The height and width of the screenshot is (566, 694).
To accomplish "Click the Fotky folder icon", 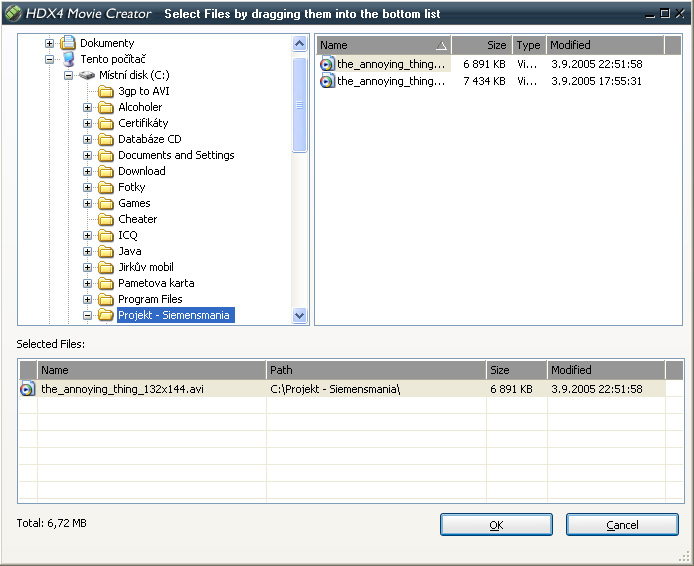I will tap(106, 188).
